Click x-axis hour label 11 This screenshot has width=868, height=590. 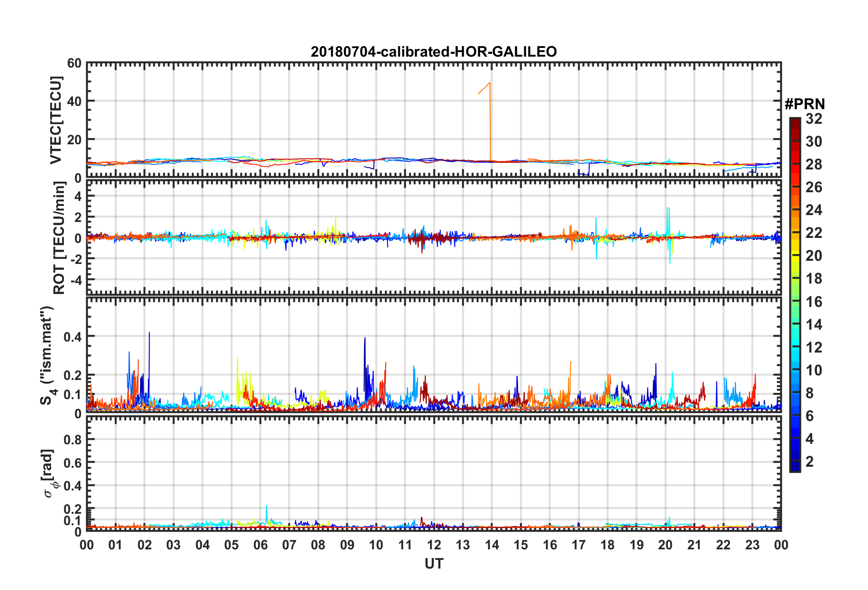pyautogui.click(x=405, y=545)
